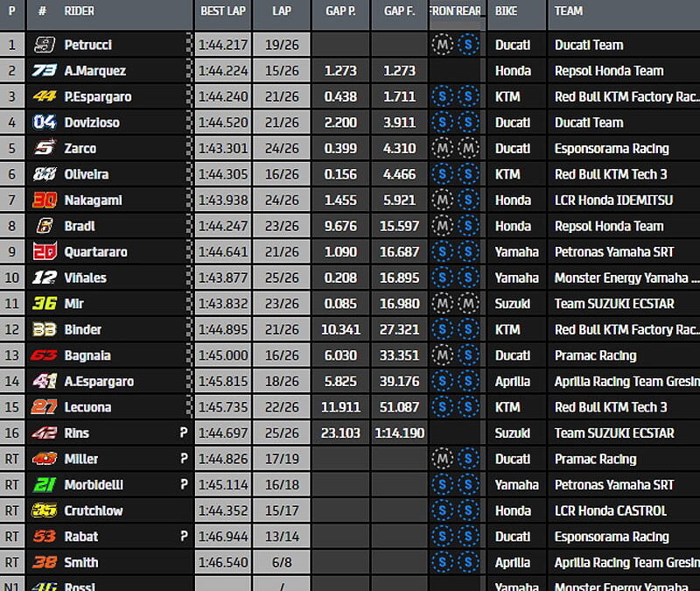The image size is (700, 591).
Task: Click Nakagami's red 30 number logo
Action: point(45,201)
